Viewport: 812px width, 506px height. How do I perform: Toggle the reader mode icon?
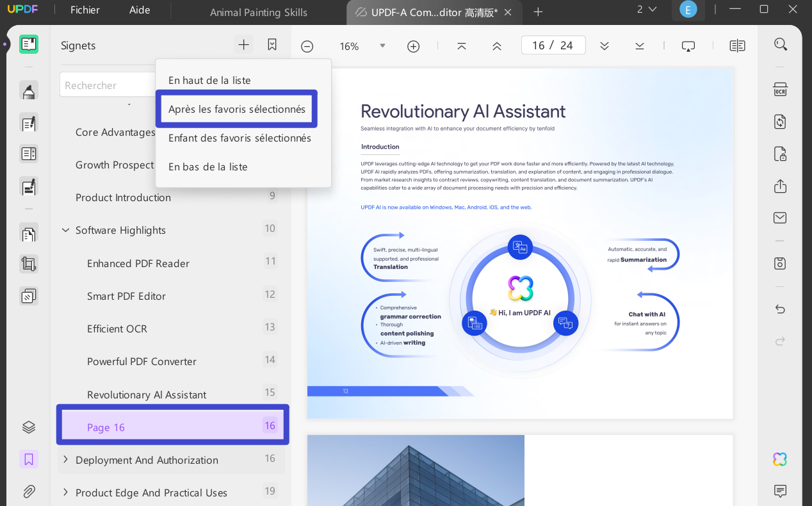point(29,44)
